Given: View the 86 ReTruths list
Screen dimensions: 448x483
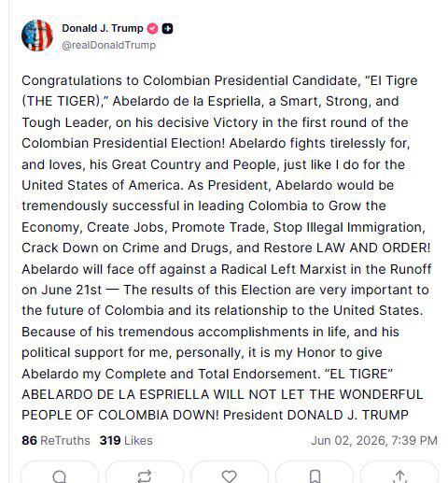Looking at the screenshot, I should tap(56, 440).
